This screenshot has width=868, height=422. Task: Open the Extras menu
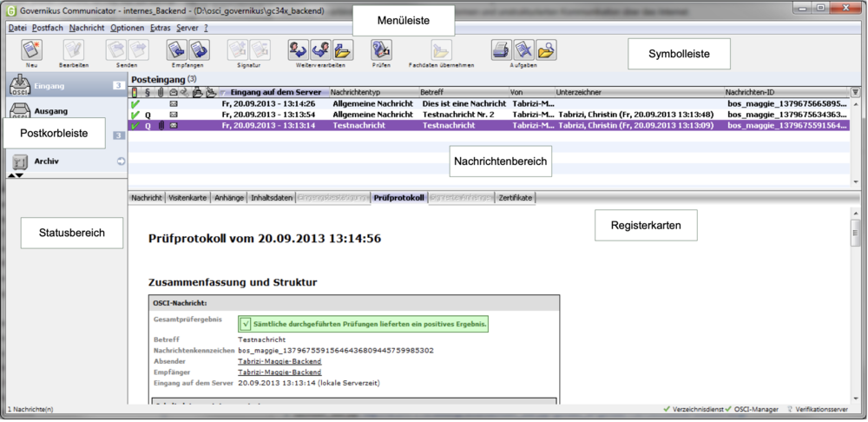(x=161, y=28)
